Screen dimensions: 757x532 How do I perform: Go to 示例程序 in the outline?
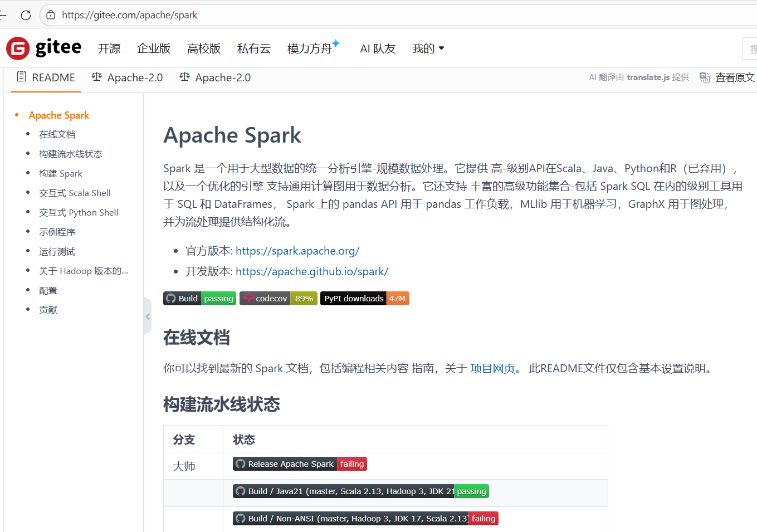pos(57,232)
